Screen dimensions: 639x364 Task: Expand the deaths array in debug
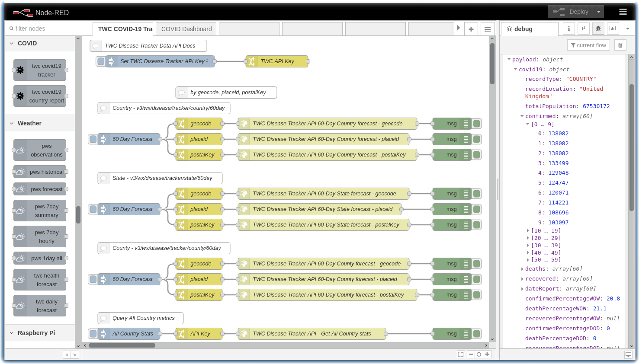[x=522, y=269]
